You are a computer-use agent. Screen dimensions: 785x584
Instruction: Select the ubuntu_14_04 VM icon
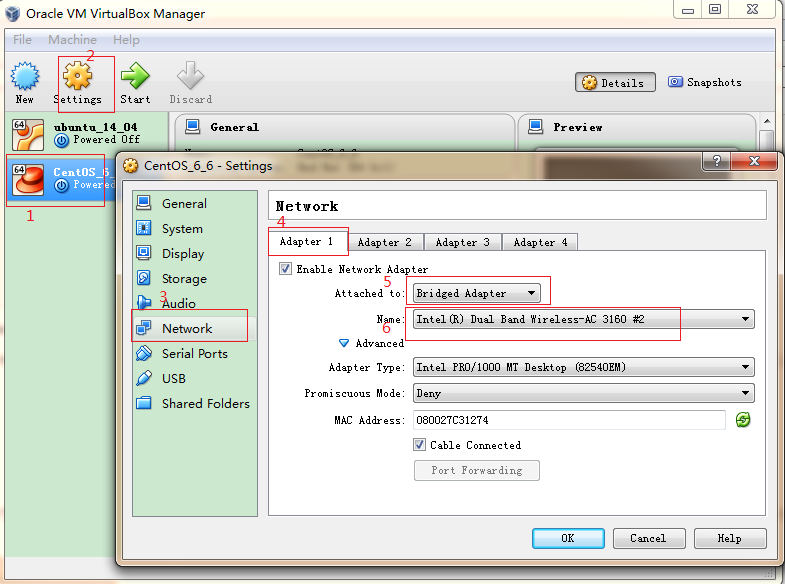tap(28, 135)
